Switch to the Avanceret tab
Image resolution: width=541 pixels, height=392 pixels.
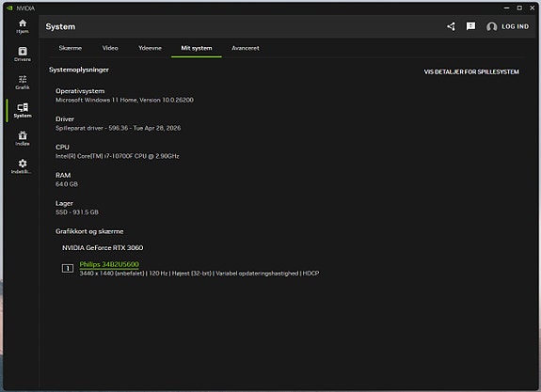246,48
